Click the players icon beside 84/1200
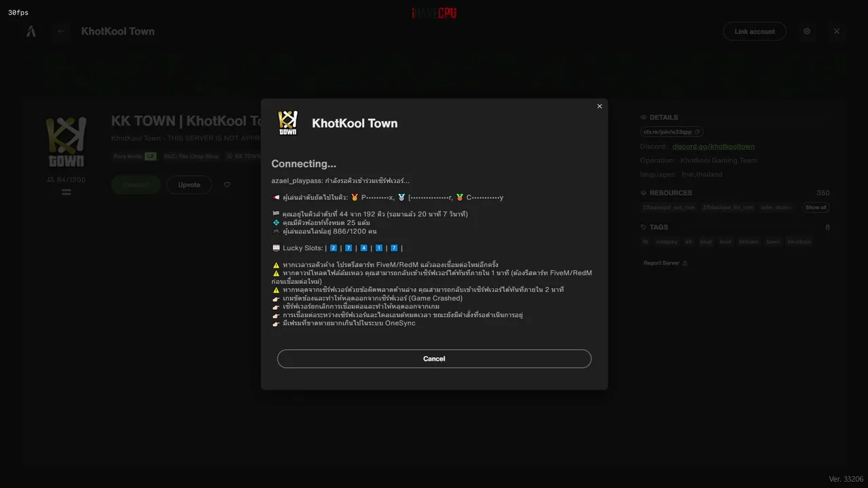Screen dimensions: 868x488 point(51,180)
